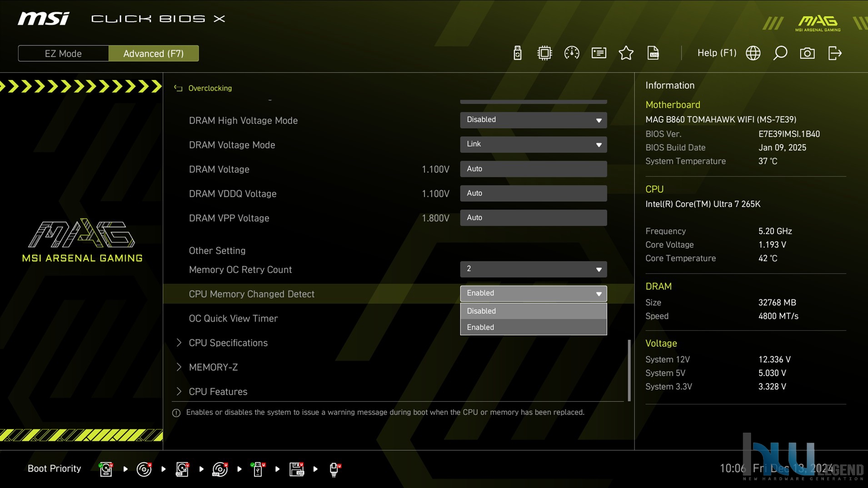
Task: Click the DRAM size value 32768 MB
Action: click(777, 302)
